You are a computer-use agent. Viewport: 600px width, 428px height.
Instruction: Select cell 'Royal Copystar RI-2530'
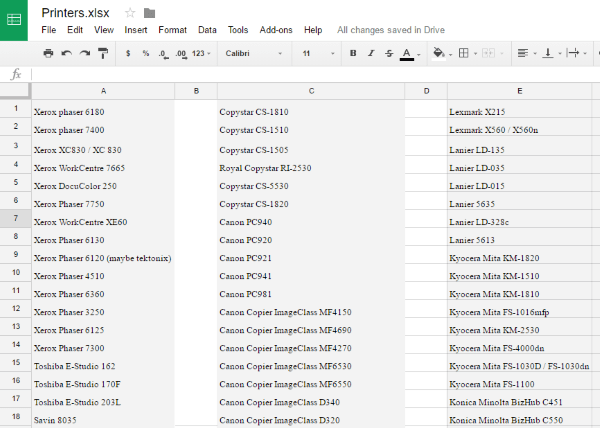tap(311, 165)
